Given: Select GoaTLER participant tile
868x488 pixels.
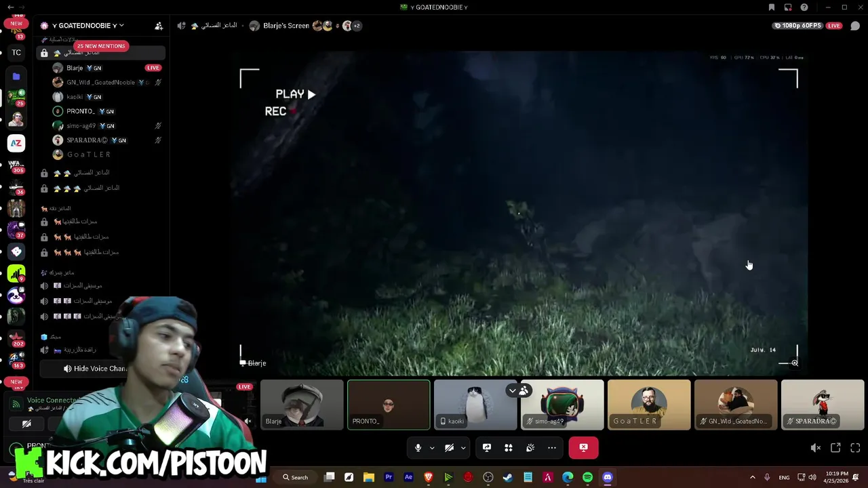Looking at the screenshot, I should click(x=649, y=405).
